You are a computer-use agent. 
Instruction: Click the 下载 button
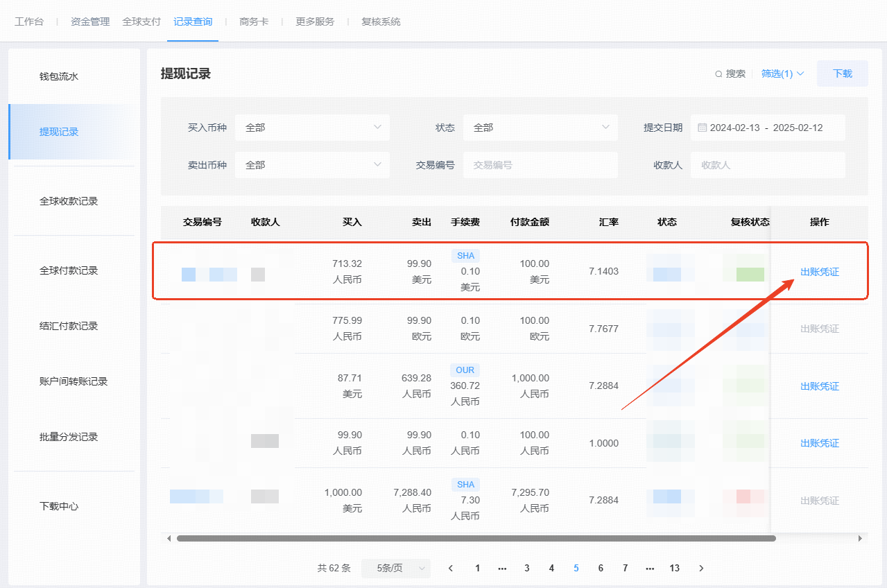[x=842, y=73]
